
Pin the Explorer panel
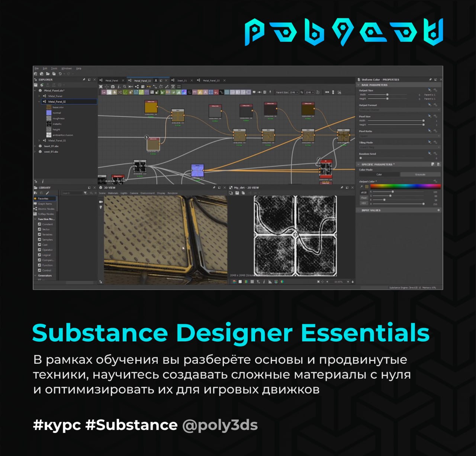tap(84, 79)
